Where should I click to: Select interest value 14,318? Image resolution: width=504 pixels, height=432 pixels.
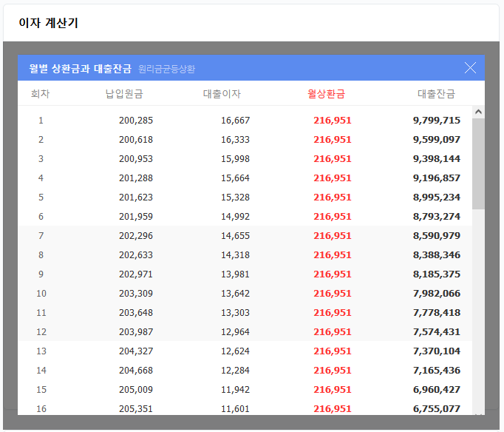(235, 255)
